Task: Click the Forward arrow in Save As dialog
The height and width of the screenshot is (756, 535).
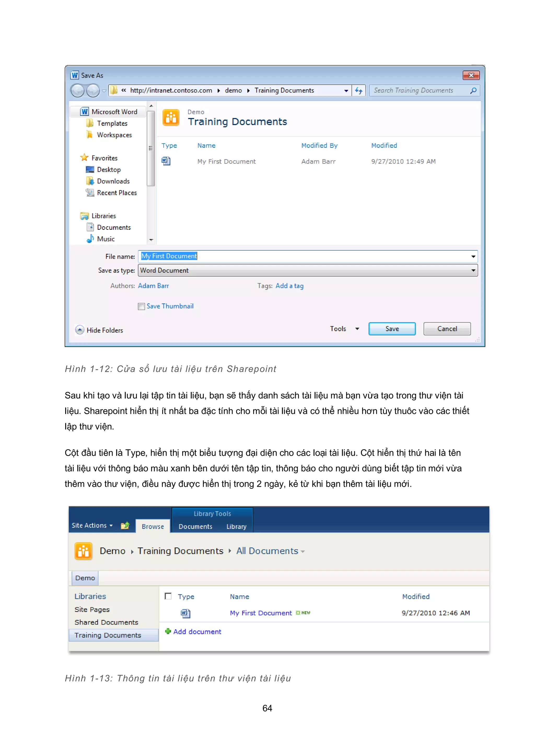Action: pyautogui.click(x=93, y=91)
